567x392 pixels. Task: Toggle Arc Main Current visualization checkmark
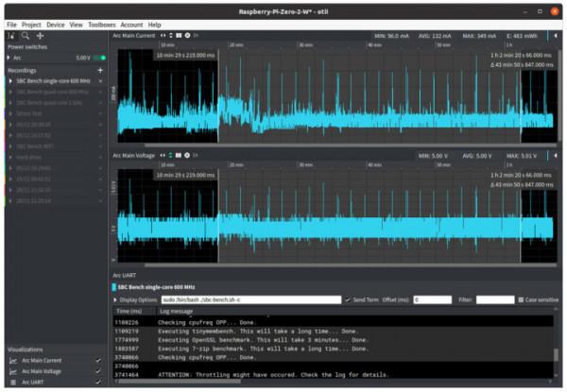(98, 360)
